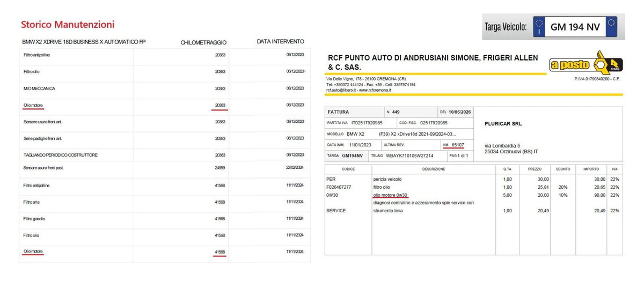This screenshot has height=282, width=644.
Task: Select MODELLO value 'BMW X2'
Action: (x=355, y=134)
